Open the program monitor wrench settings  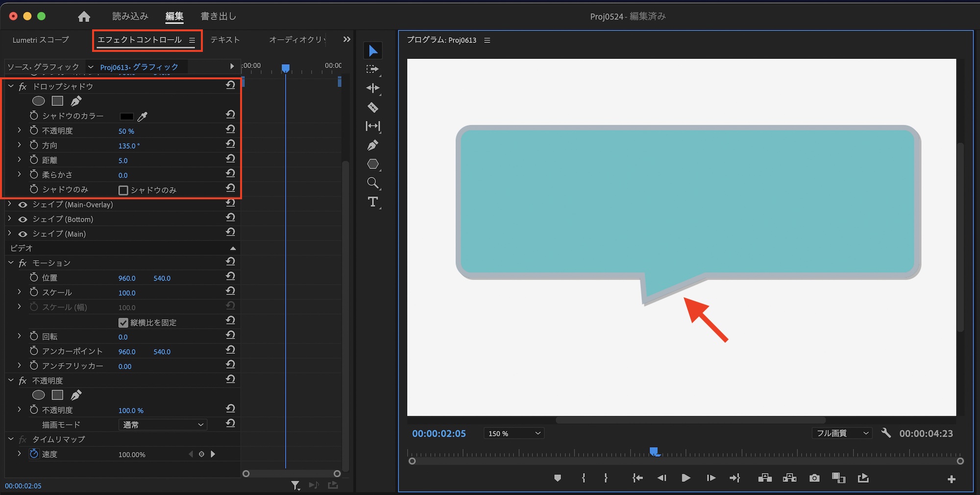pos(886,433)
